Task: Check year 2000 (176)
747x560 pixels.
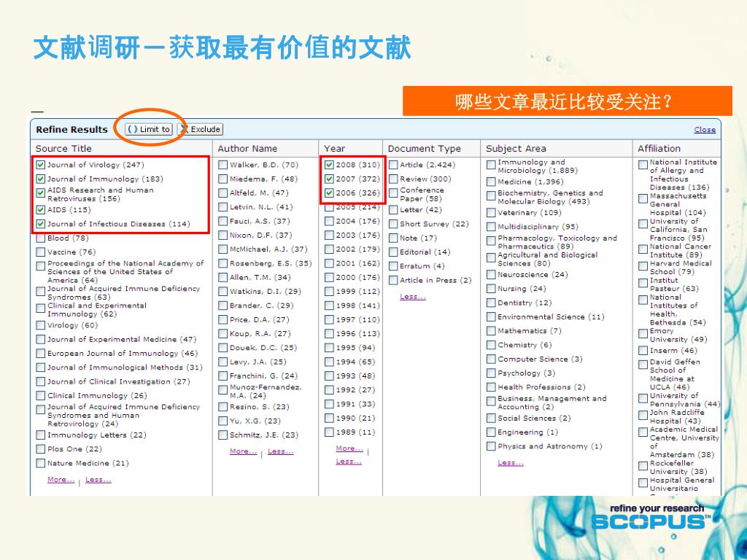Action: click(x=329, y=277)
